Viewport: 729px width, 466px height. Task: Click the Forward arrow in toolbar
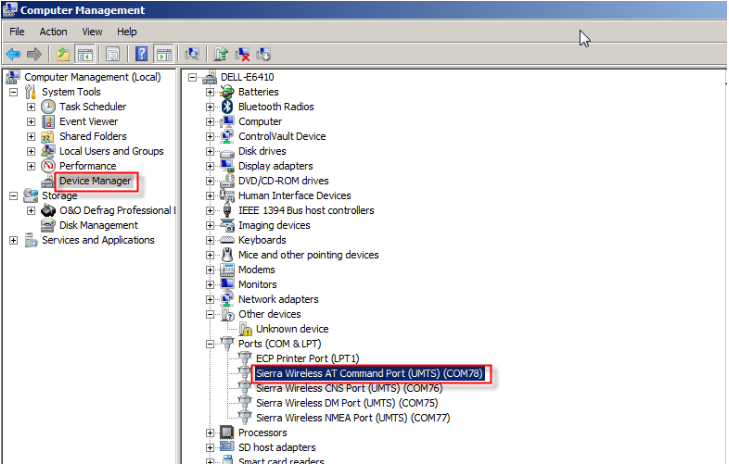pos(34,54)
